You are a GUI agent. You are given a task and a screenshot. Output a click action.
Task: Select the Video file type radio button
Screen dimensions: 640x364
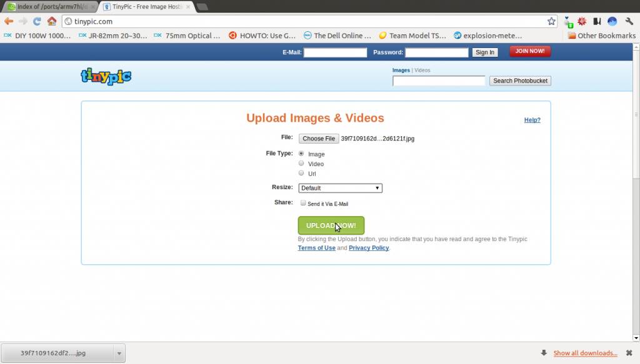(x=301, y=164)
